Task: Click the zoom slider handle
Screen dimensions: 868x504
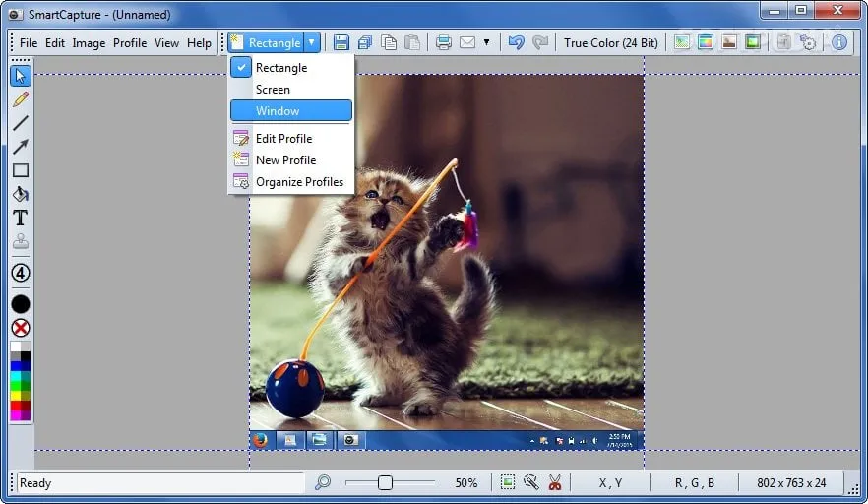Action: pos(386,483)
